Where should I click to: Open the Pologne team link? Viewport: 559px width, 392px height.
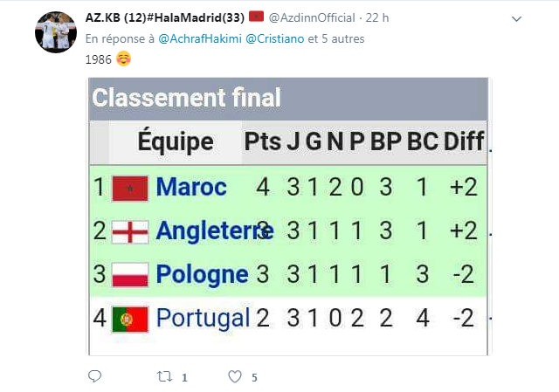202,274
